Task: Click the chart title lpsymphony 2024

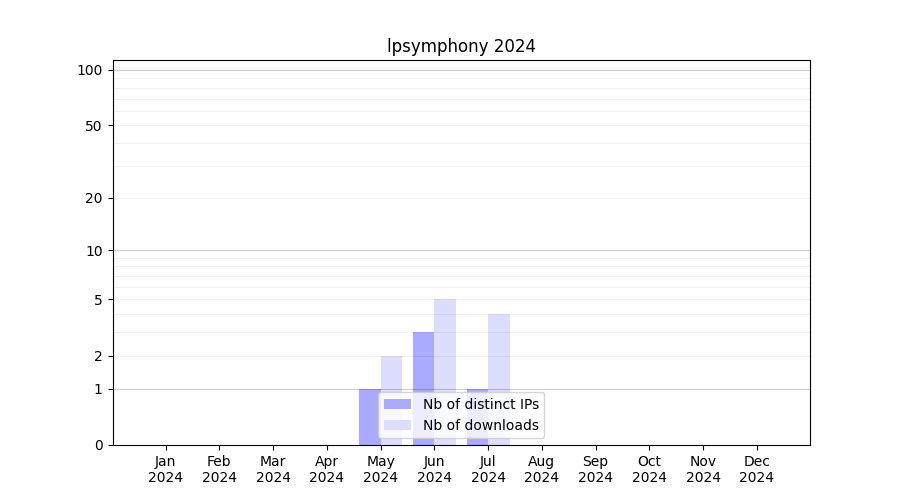Action: 461,46
